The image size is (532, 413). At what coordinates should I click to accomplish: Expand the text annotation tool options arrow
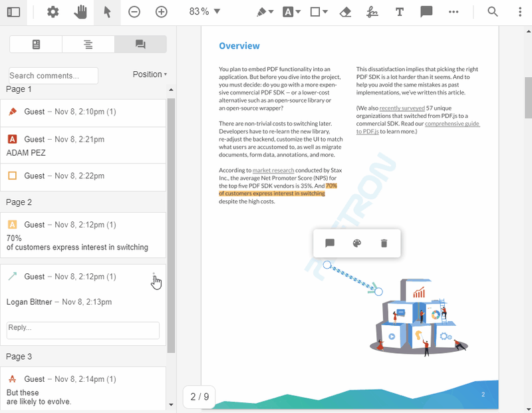[298, 12]
